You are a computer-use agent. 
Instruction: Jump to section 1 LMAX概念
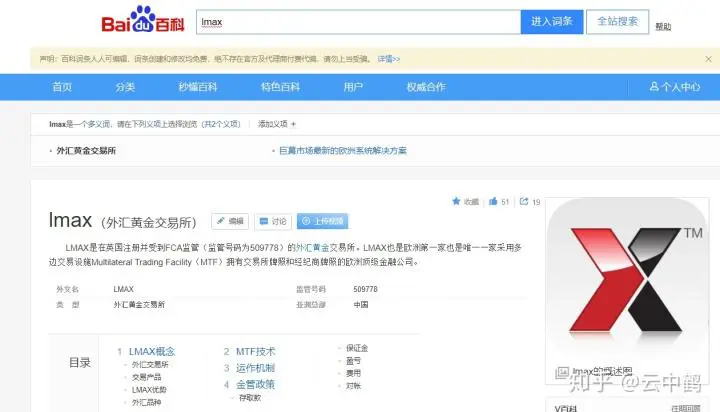[x=152, y=351]
